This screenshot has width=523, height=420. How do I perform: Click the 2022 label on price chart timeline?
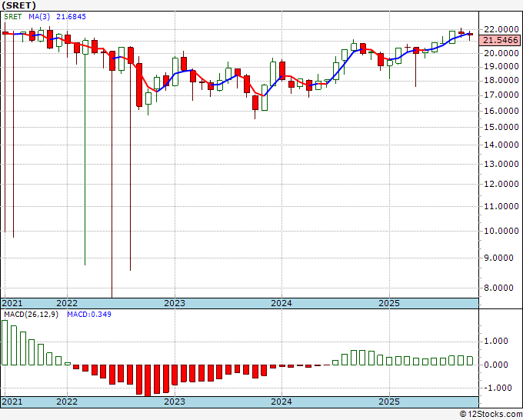67,303
